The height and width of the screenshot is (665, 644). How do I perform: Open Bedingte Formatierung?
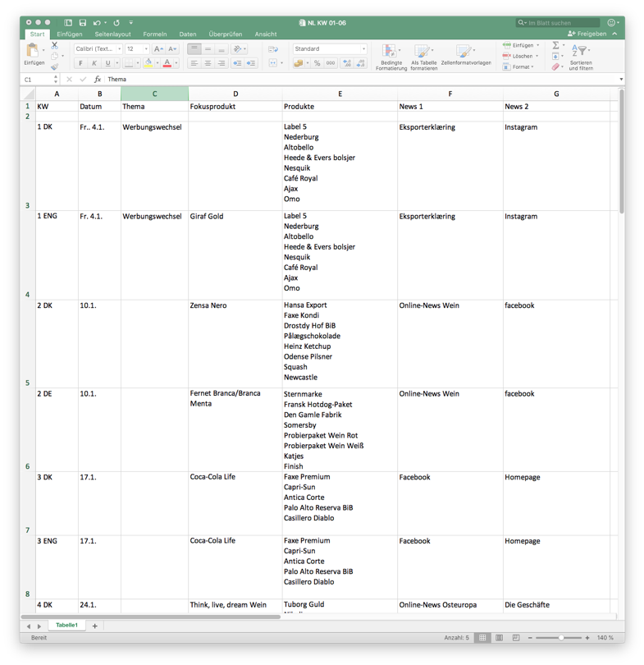[x=391, y=57]
